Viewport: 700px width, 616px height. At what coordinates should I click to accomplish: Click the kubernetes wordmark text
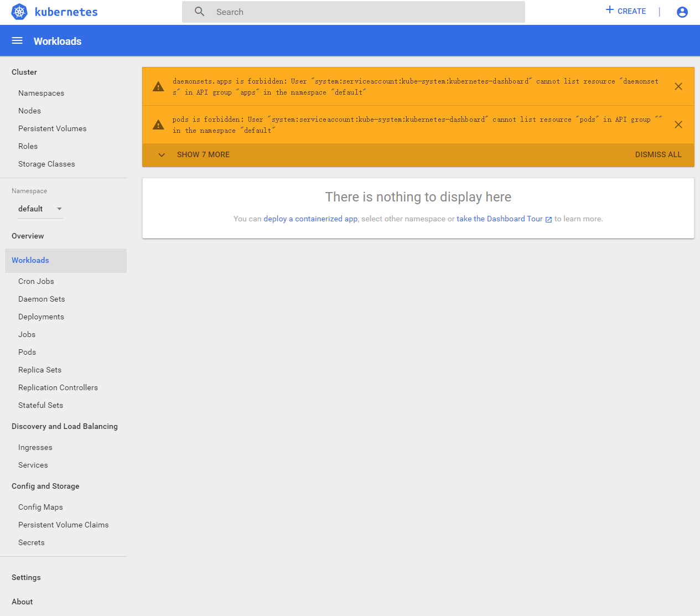point(66,12)
